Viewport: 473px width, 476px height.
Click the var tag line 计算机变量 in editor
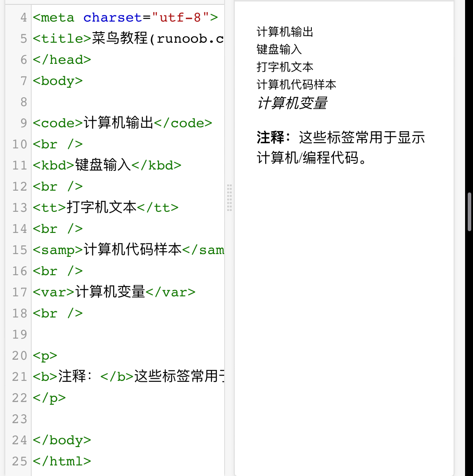tap(110, 292)
